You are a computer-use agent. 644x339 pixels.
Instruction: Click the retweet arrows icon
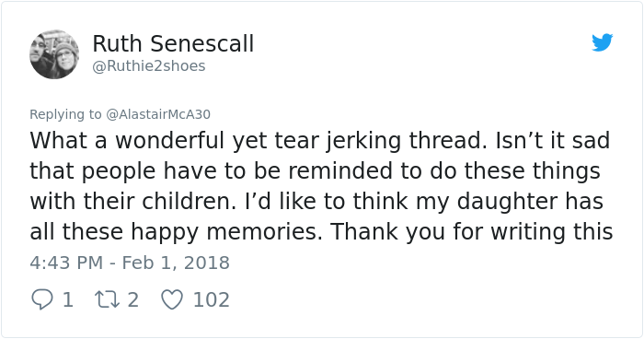tap(108, 299)
